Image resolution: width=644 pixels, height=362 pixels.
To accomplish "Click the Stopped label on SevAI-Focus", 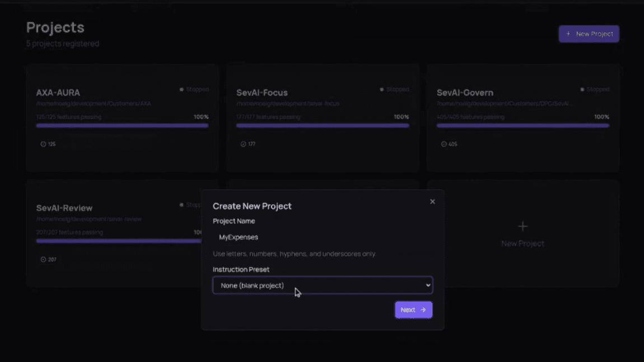I will (398, 89).
